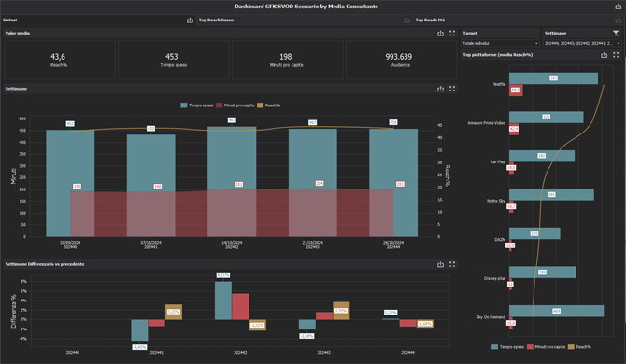Export the Settimane chart panel

(x=440, y=89)
